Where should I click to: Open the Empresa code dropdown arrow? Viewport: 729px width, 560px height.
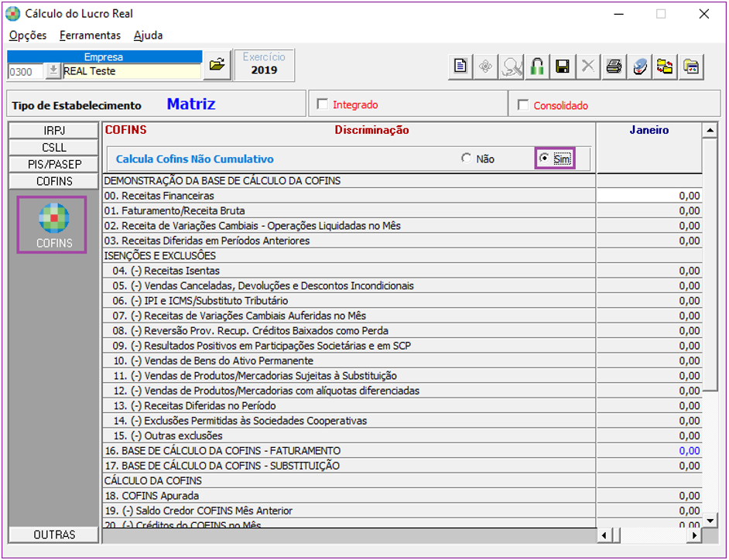coord(53,71)
